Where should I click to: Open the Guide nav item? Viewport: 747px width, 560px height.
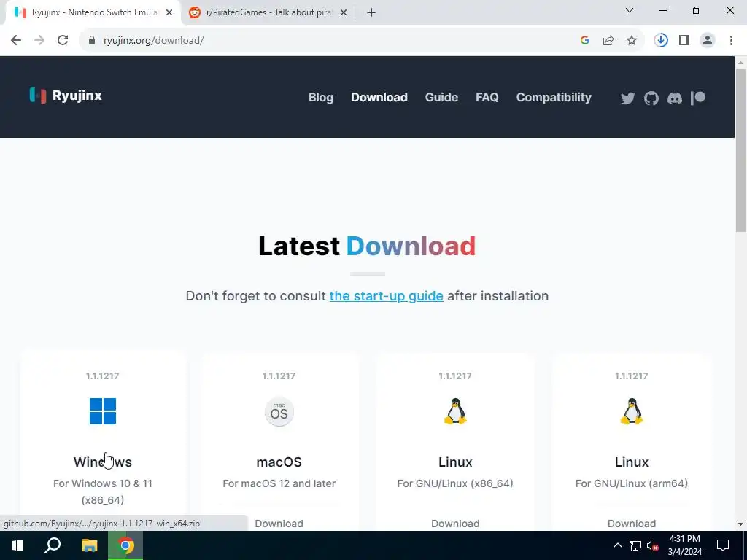(441, 98)
